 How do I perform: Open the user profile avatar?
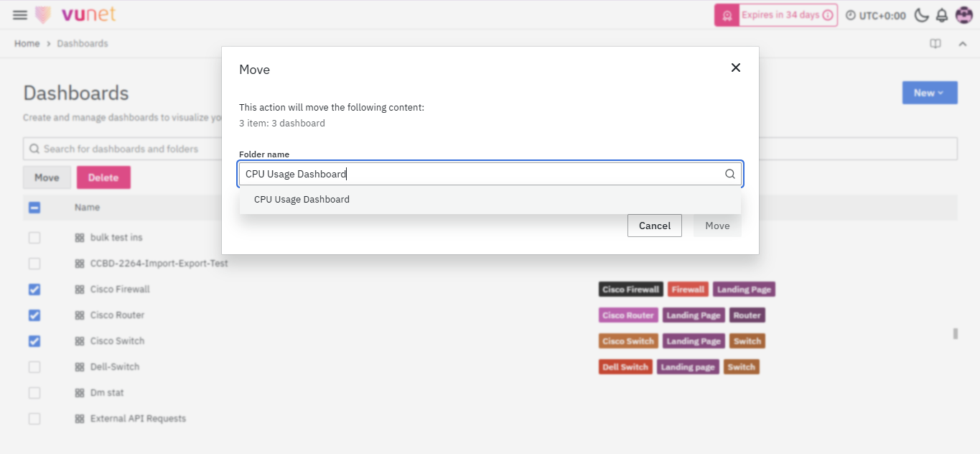pyautogui.click(x=963, y=15)
